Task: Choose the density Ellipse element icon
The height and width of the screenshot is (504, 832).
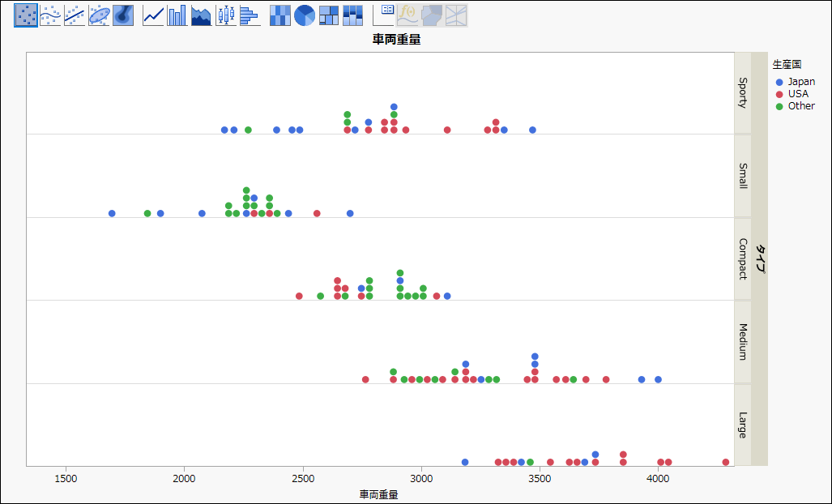Action: pos(99,15)
